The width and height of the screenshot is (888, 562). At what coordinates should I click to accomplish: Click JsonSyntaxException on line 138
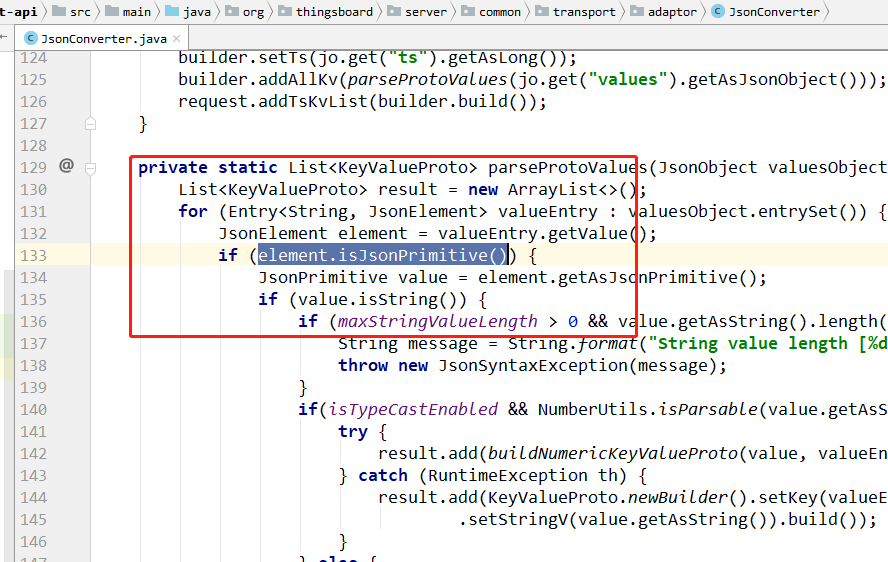pyautogui.click(x=532, y=366)
